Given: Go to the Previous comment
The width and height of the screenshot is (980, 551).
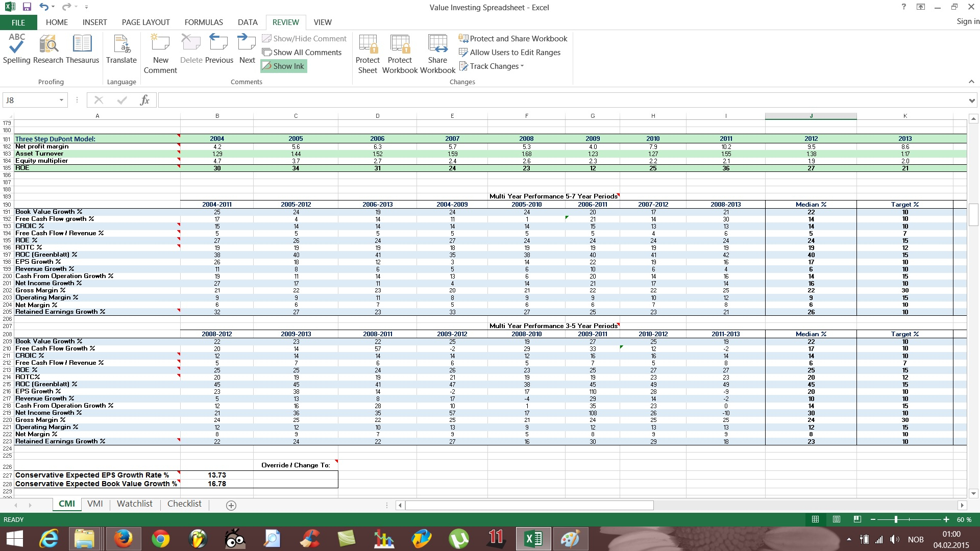Looking at the screenshot, I should click(219, 49).
